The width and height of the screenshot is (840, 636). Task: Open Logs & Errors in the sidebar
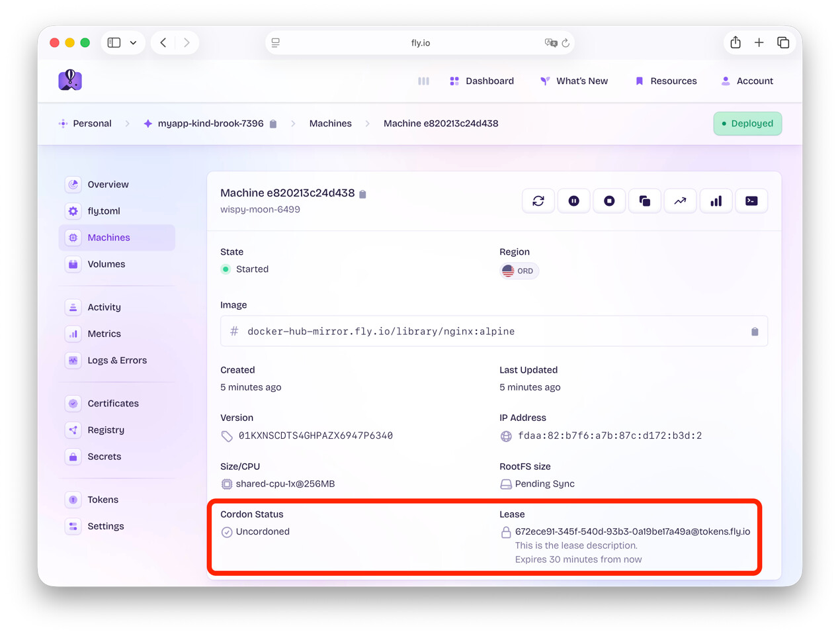pos(117,360)
